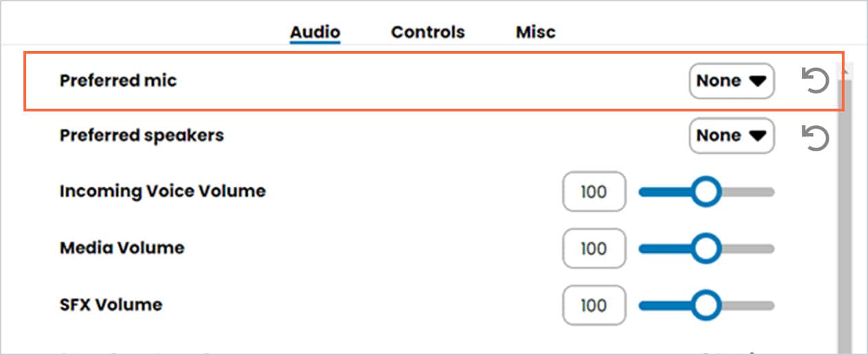Click the Media Volume slider handle
The width and height of the screenshot is (868, 355).
point(705,248)
